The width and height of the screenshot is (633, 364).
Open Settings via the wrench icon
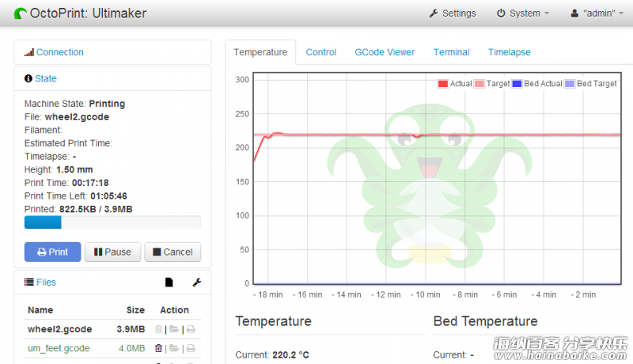pyautogui.click(x=434, y=13)
